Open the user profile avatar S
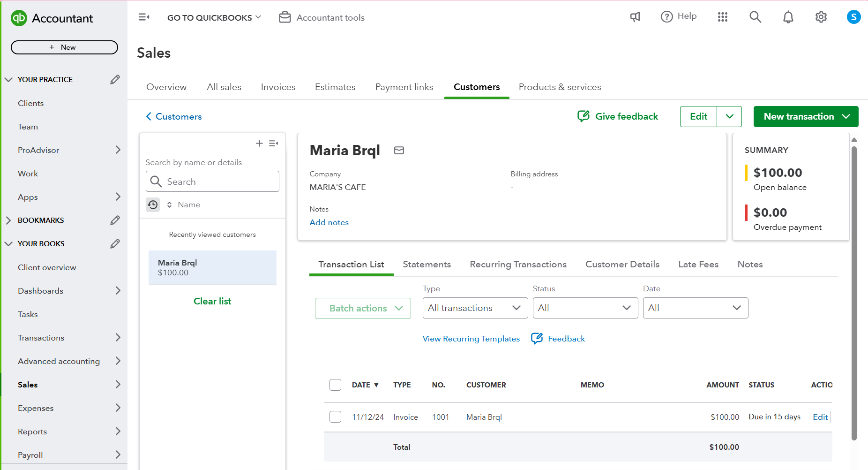Image resolution: width=868 pixels, height=470 pixels. [853, 17]
